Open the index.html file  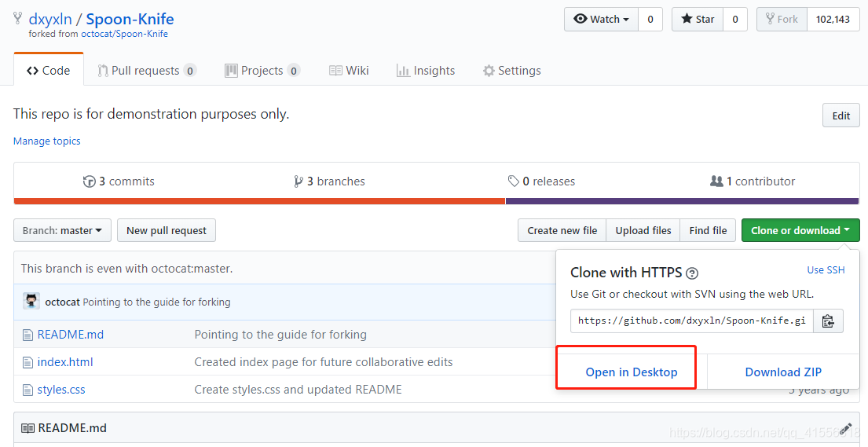click(x=65, y=362)
